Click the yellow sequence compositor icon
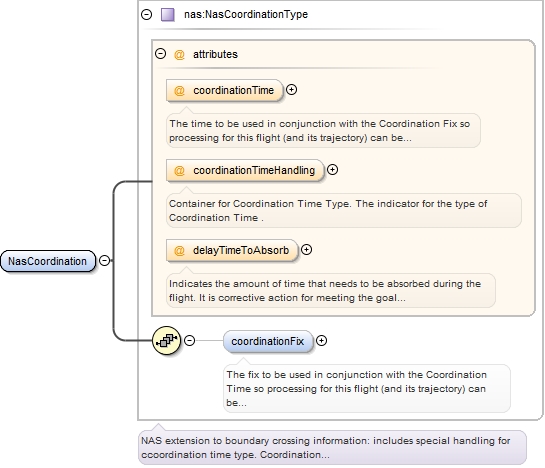 pyautogui.click(x=166, y=340)
